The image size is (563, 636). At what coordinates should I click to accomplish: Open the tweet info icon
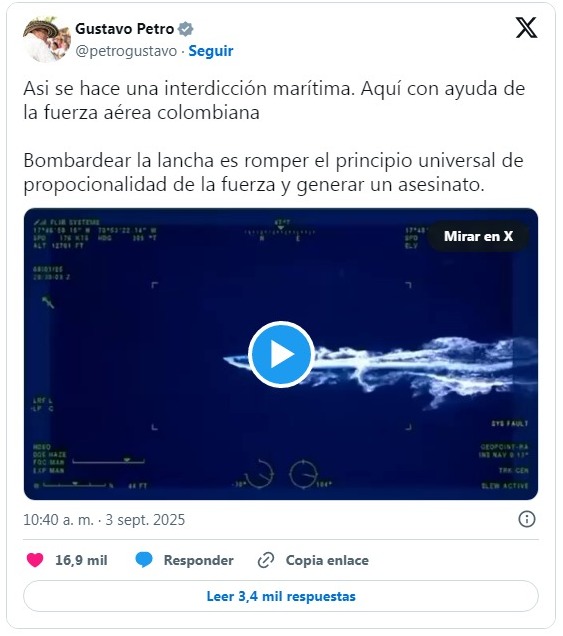pos(527,519)
